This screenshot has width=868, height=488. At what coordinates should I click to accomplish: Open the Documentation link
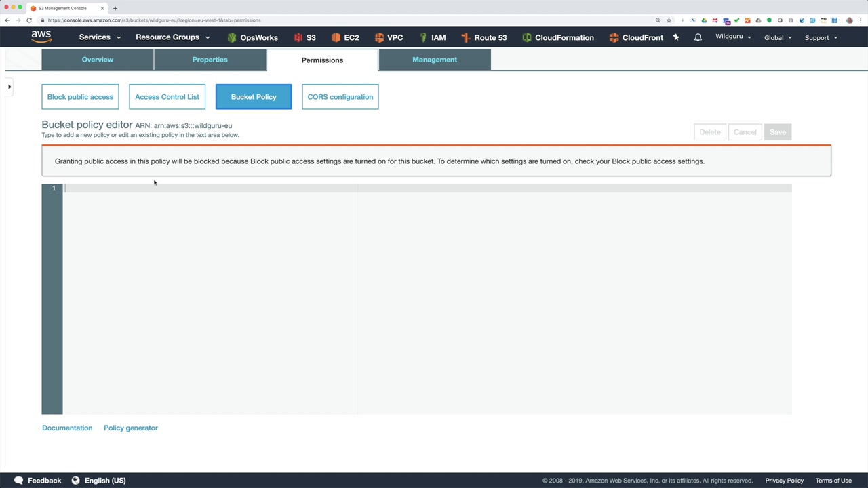tap(67, 428)
